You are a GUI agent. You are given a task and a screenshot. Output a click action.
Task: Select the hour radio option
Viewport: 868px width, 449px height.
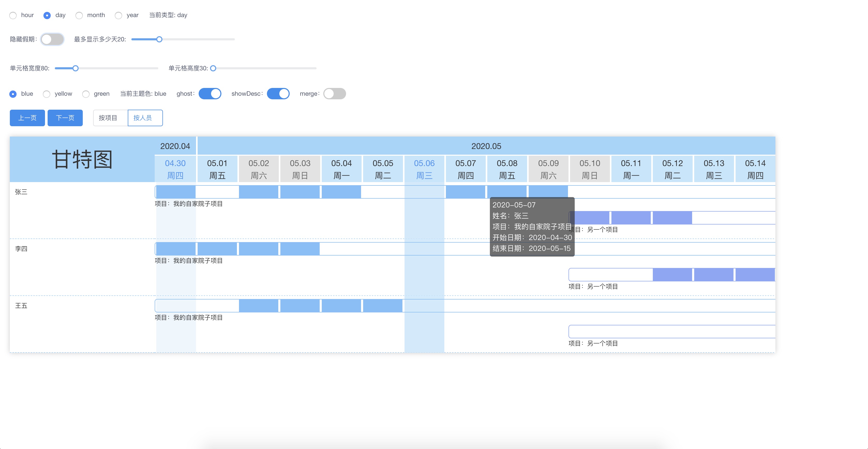tap(13, 16)
